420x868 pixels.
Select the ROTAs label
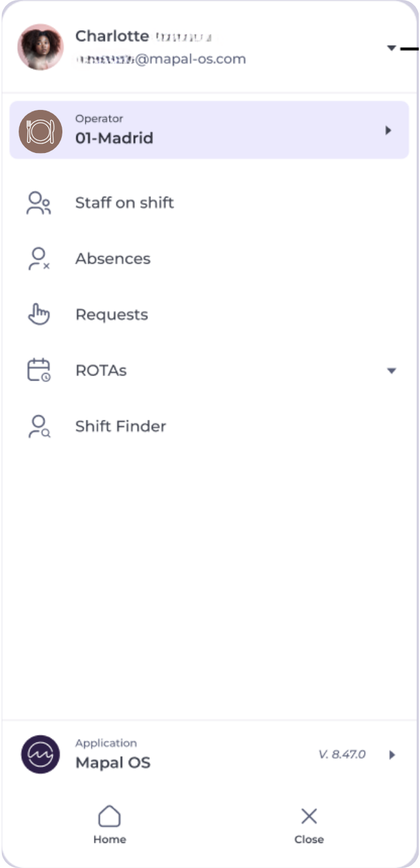point(101,371)
